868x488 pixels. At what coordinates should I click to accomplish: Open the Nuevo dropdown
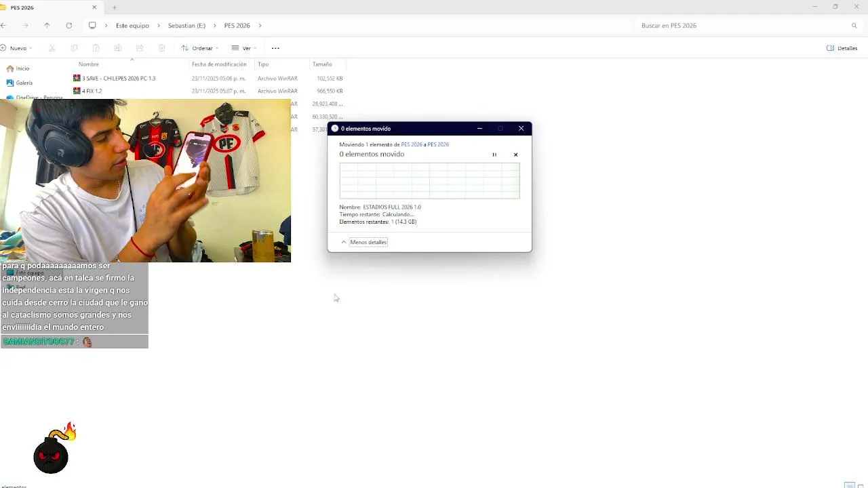(x=16, y=48)
